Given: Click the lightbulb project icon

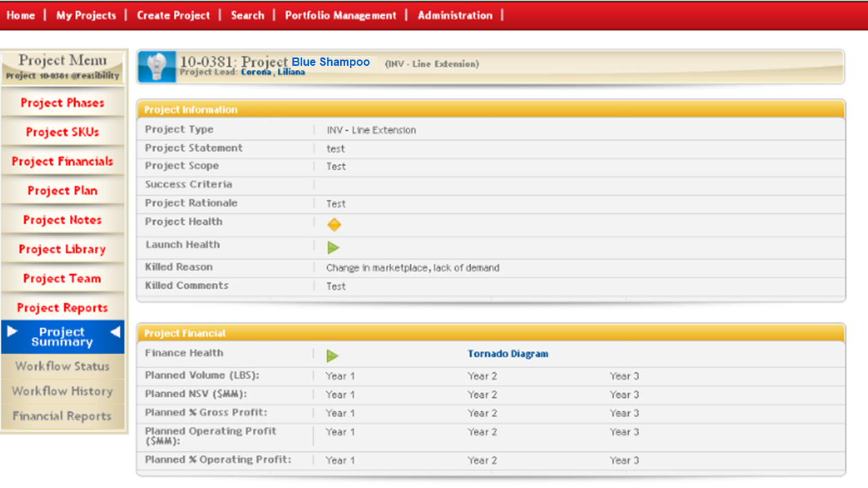Looking at the screenshot, I should [x=157, y=66].
